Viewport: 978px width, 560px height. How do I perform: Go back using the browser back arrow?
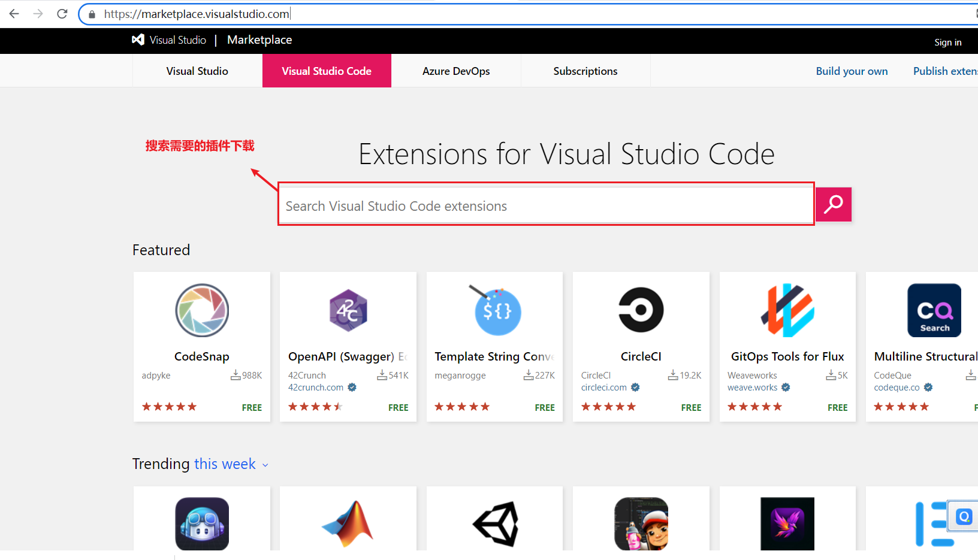pos(14,14)
